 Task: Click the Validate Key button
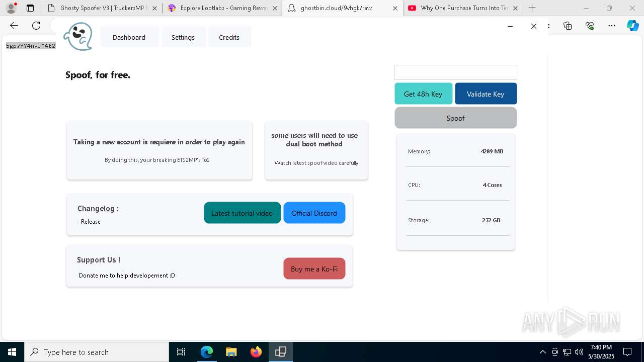[x=486, y=94]
